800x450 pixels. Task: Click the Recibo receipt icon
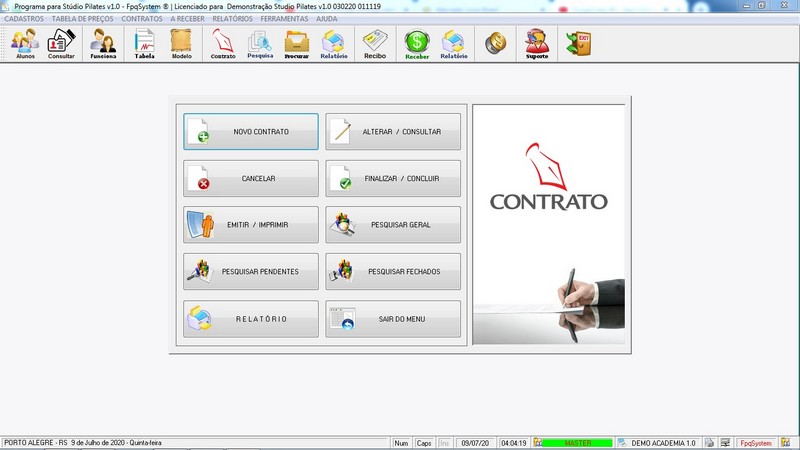click(x=375, y=44)
